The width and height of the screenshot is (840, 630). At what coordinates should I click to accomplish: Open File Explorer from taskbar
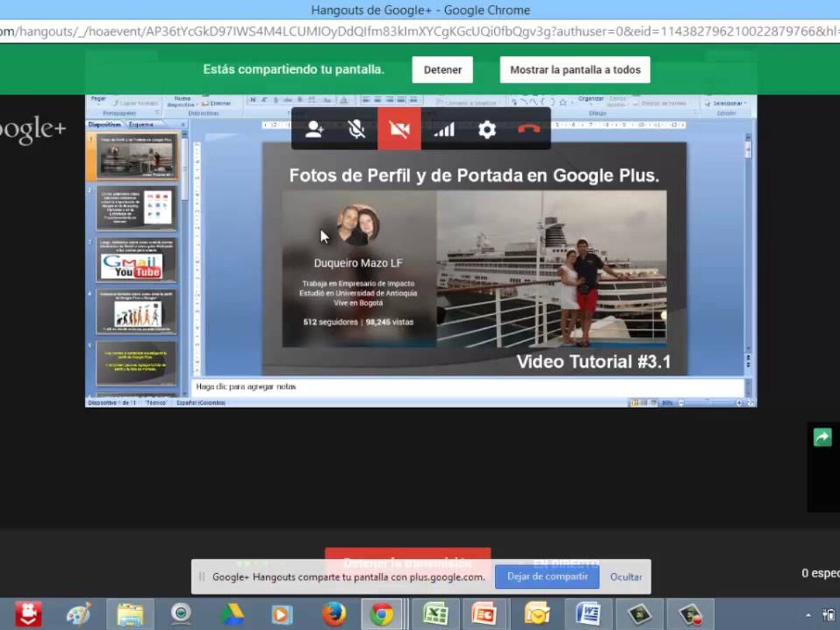(130, 614)
